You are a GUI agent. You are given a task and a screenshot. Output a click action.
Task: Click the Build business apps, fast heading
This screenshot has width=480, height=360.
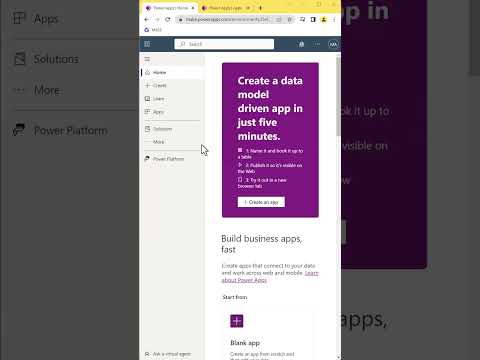pos(262,244)
